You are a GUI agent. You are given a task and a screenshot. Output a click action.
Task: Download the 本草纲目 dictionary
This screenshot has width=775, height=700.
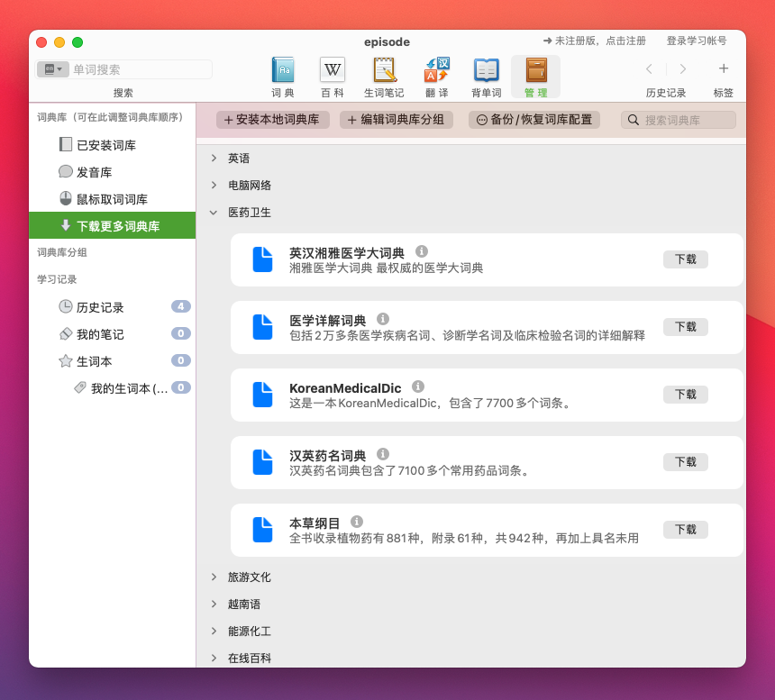pos(685,530)
